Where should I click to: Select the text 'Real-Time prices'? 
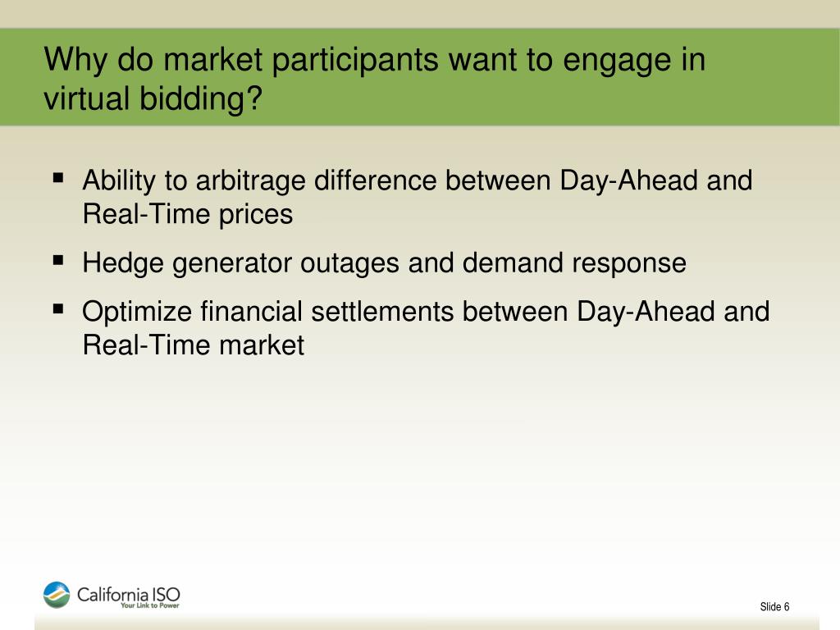(188, 214)
